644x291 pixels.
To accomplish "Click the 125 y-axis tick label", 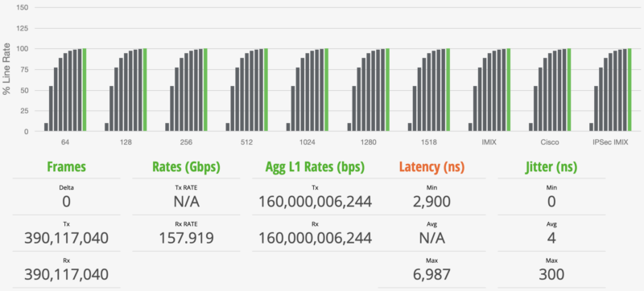I will [23, 29].
